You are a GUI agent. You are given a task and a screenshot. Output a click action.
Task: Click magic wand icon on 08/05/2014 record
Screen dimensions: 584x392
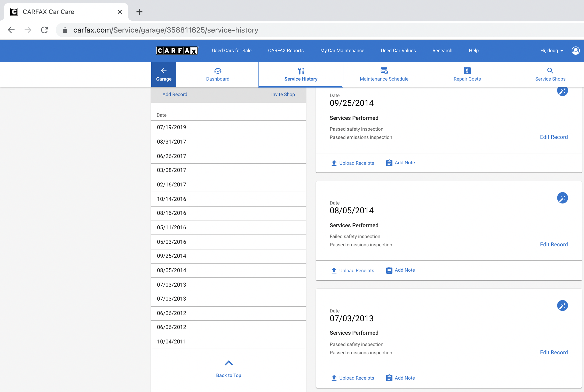562,198
